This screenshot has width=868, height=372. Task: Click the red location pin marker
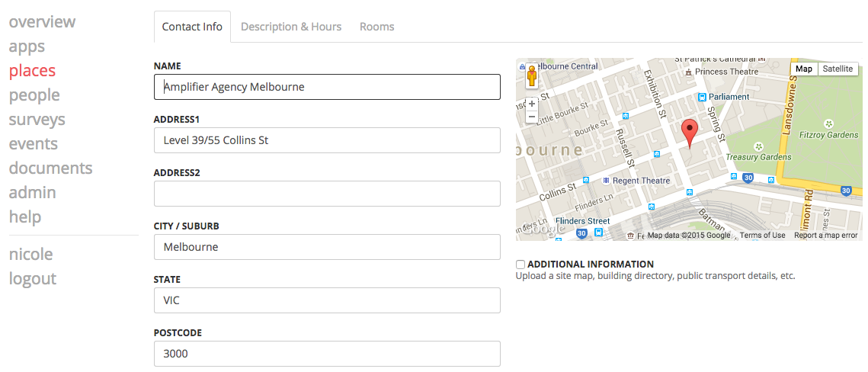[x=689, y=133]
